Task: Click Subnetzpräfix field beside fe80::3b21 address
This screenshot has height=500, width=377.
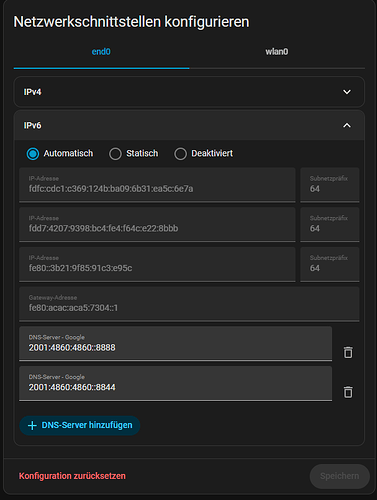Action: click(x=330, y=264)
